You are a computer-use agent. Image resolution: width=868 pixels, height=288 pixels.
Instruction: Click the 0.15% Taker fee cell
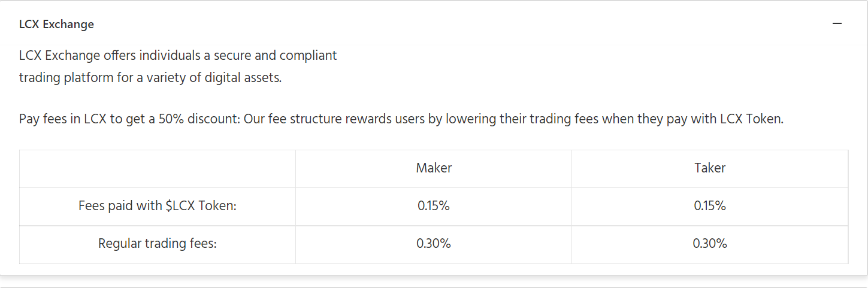(710, 206)
